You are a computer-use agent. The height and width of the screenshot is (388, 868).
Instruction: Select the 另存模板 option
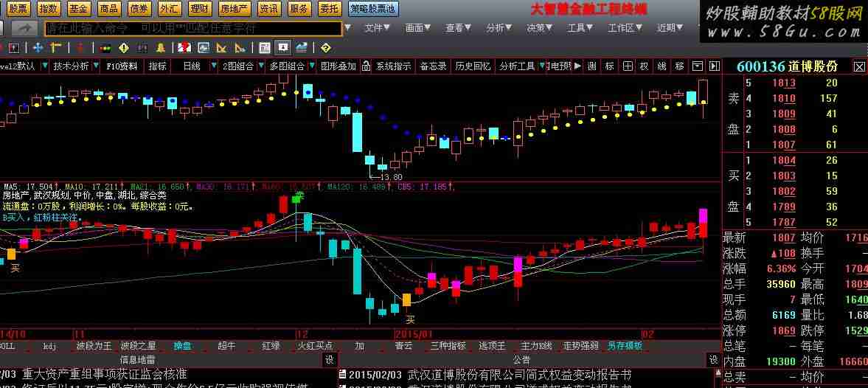click(x=625, y=346)
